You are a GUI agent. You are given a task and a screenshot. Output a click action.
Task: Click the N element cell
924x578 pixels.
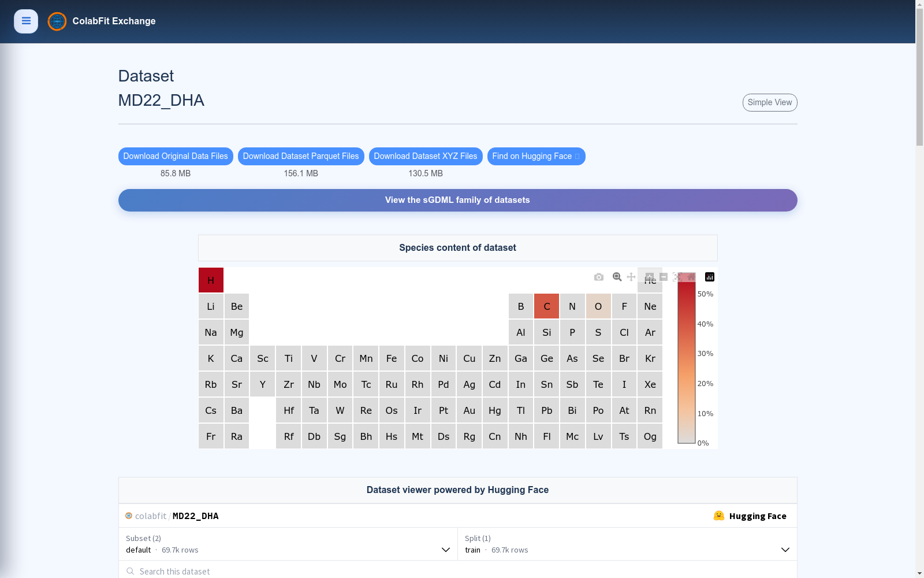click(x=572, y=306)
